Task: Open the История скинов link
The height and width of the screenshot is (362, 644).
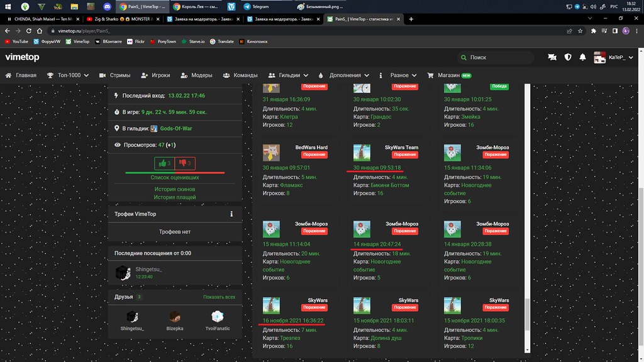Action: [x=175, y=189]
